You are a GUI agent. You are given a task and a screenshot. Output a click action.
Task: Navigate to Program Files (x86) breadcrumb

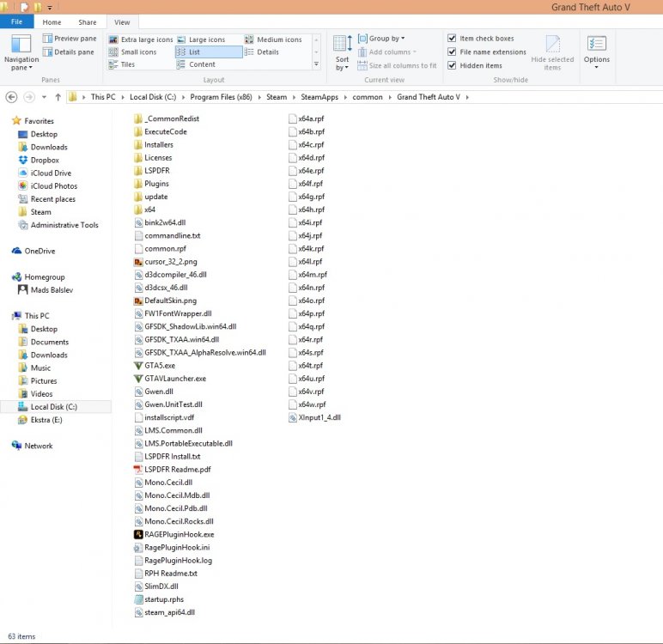pyautogui.click(x=221, y=97)
